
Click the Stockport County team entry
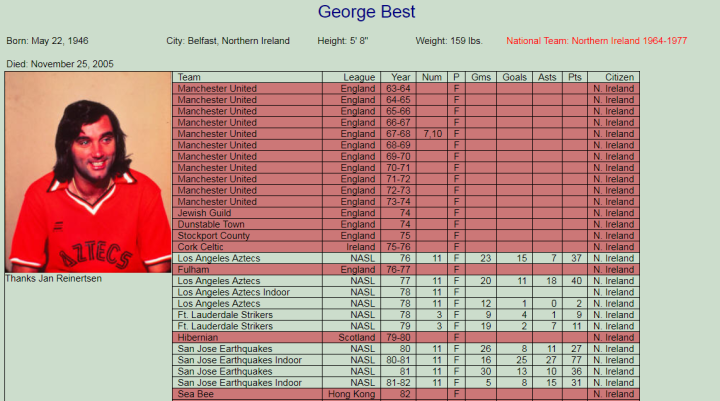[x=212, y=235]
